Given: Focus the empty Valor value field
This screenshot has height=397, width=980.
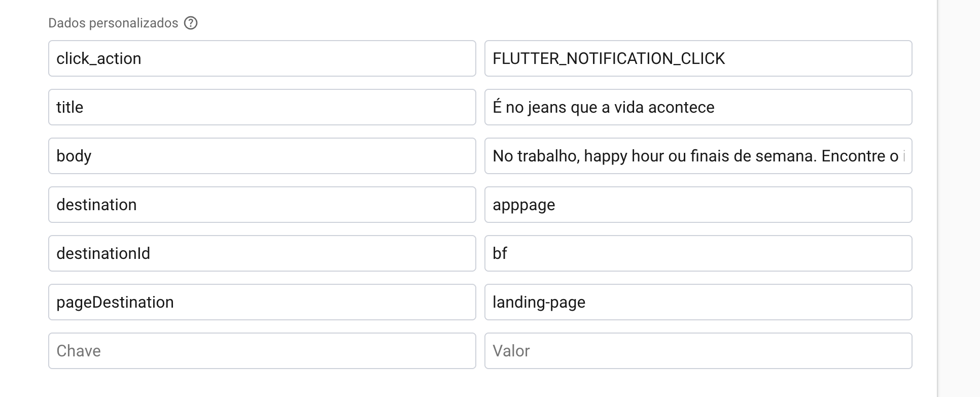Looking at the screenshot, I should 698,351.
